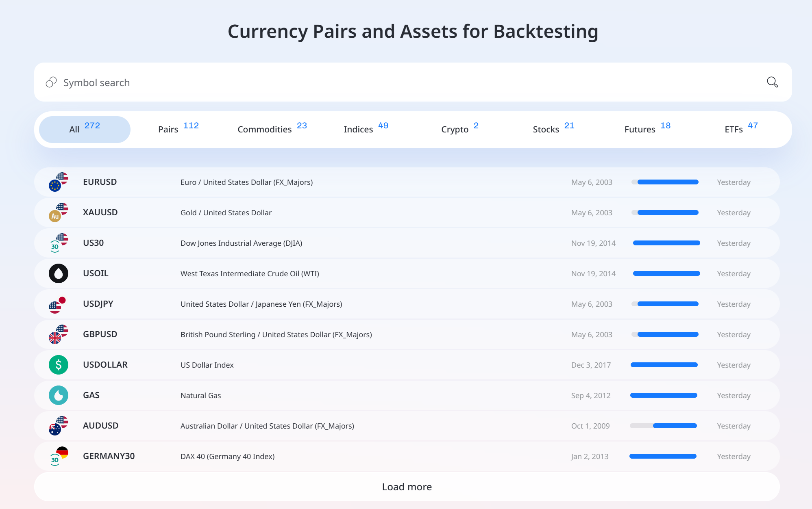Click 'Yesterday' in the USDJPY row
The height and width of the screenshot is (509, 812).
tap(734, 304)
